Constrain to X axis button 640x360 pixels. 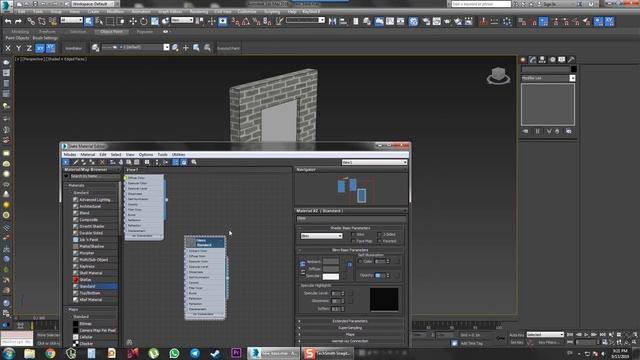pyautogui.click(x=8, y=48)
